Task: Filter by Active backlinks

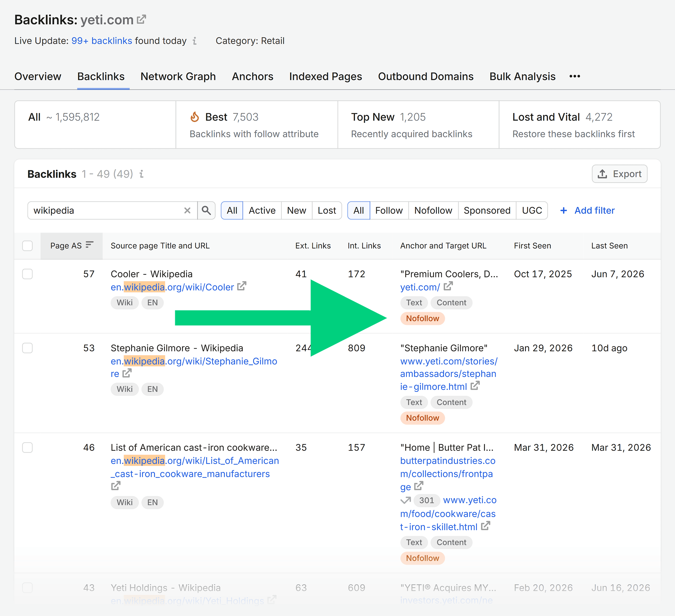Action: click(x=262, y=210)
